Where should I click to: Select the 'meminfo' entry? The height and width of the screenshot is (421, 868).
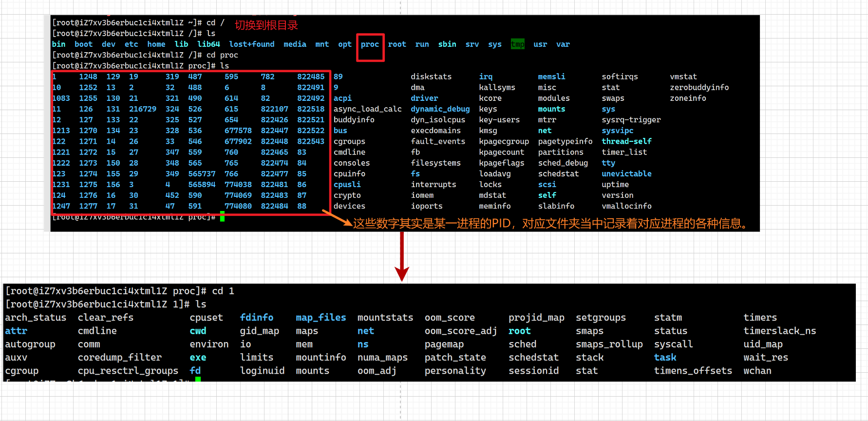pos(495,206)
